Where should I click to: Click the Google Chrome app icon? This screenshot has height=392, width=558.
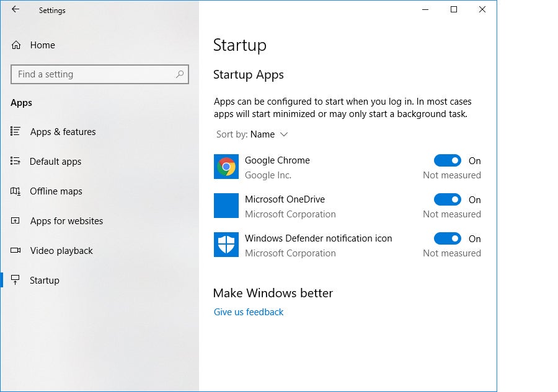[226, 167]
